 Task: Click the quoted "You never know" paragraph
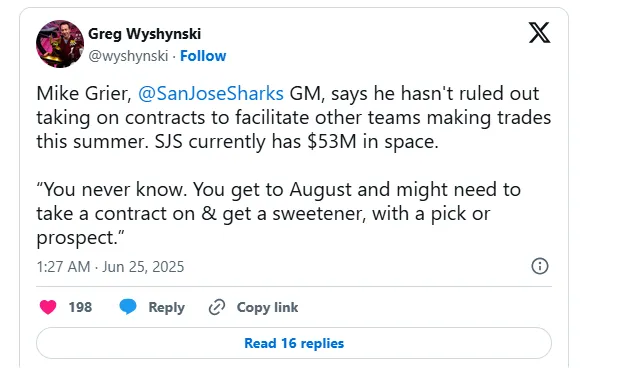click(278, 213)
